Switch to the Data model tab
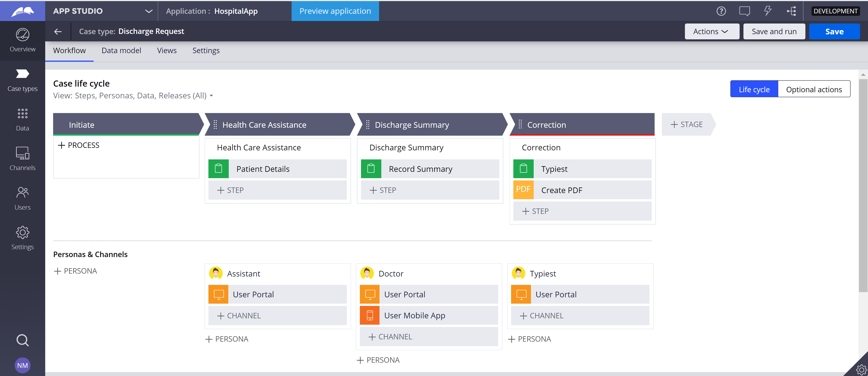This screenshot has height=376, width=868. [x=121, y=51]
